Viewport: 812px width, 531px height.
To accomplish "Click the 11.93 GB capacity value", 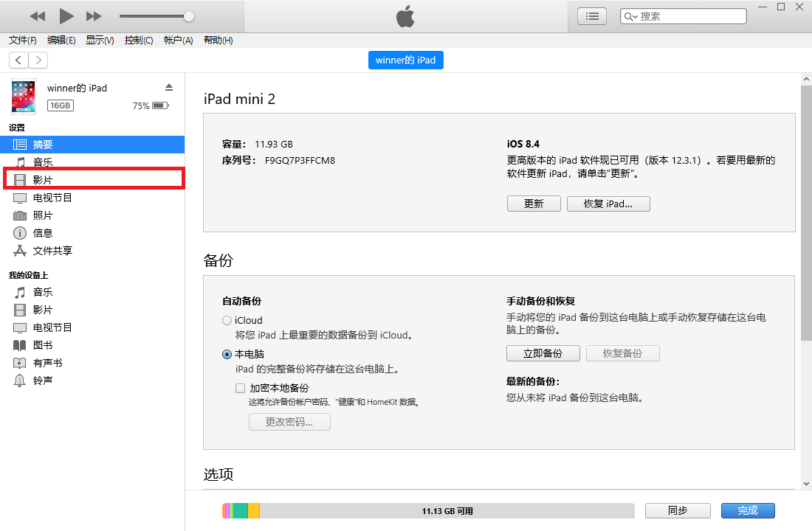I will [x=274, y=145].
